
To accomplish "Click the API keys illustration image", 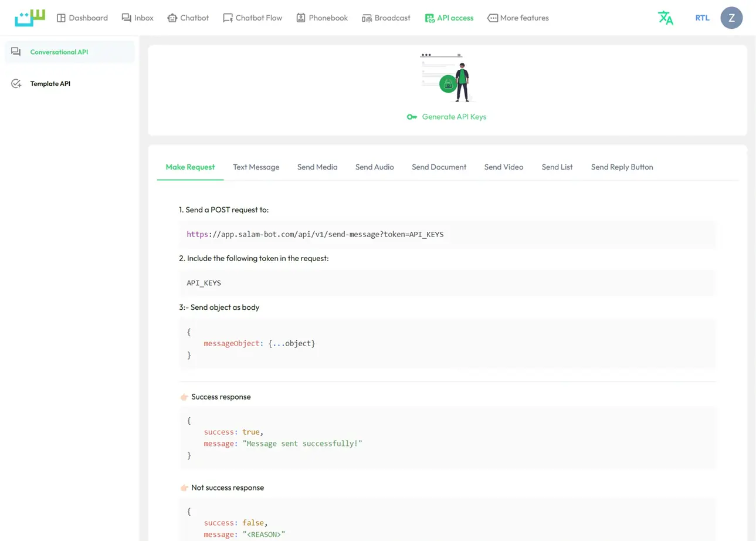I will (x=448, y=77).
